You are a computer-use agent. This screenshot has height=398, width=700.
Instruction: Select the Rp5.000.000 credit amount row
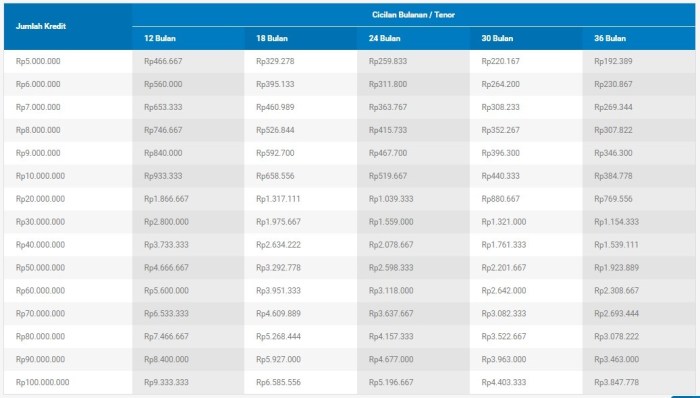350,61
